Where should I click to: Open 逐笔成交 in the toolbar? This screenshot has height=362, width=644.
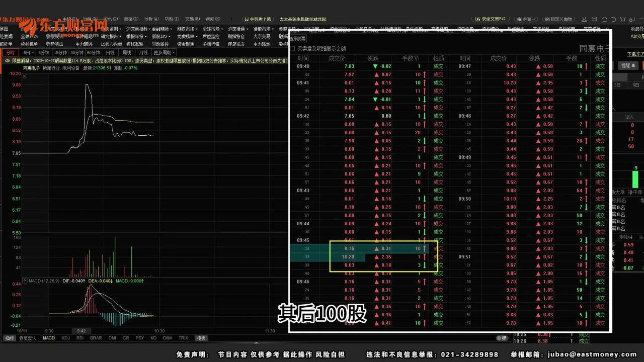pos(236,44)
